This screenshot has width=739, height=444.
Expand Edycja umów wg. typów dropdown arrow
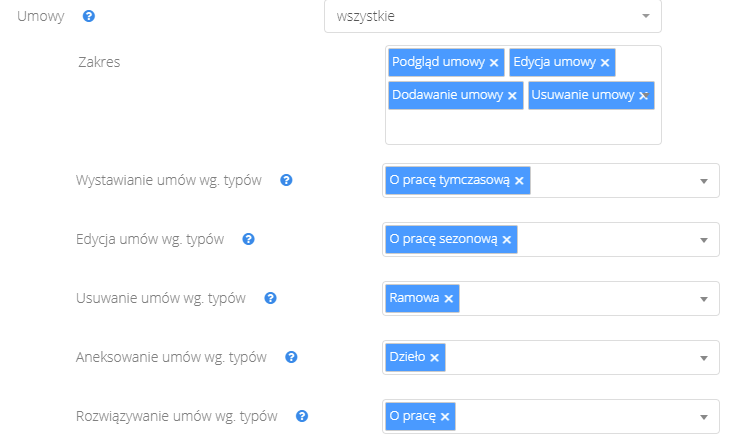pos(703,240)
